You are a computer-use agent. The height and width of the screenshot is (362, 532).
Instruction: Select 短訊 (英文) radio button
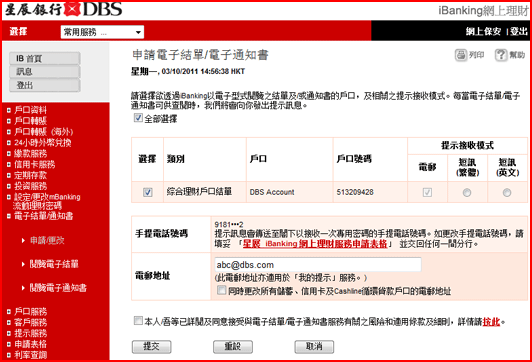pos(507,193)
